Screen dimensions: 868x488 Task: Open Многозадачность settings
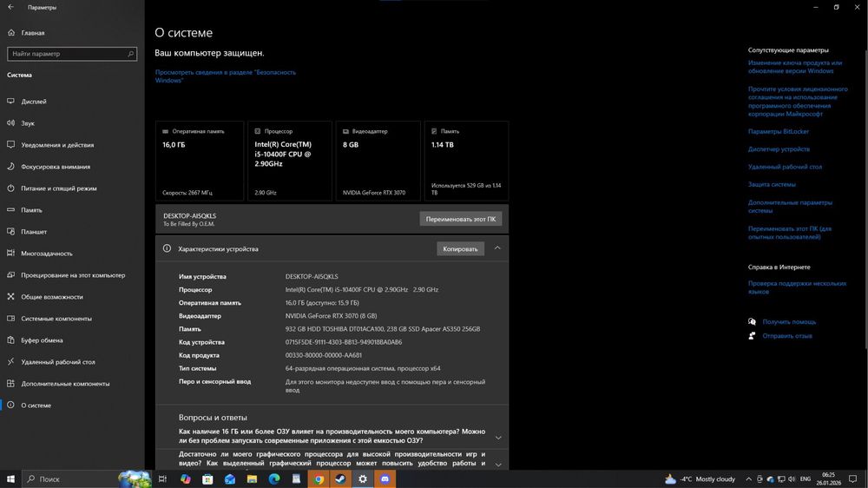point(47,254)
